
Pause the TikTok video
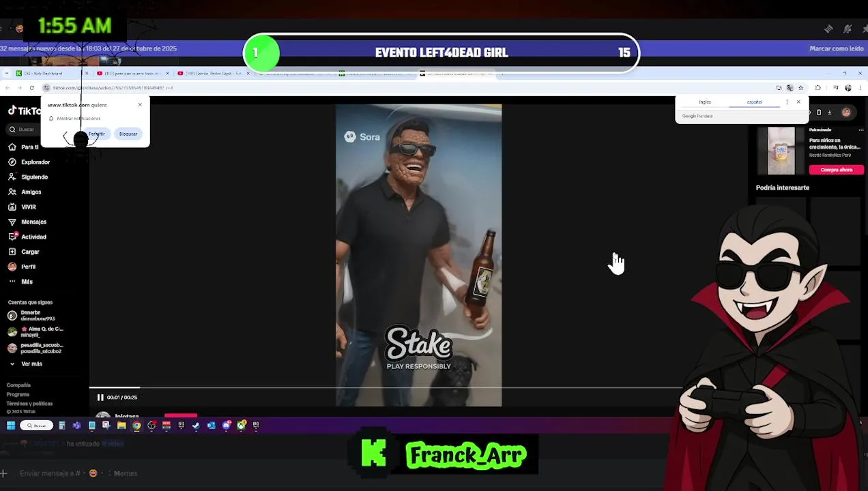pyautogui.click(x=100, y=398)
